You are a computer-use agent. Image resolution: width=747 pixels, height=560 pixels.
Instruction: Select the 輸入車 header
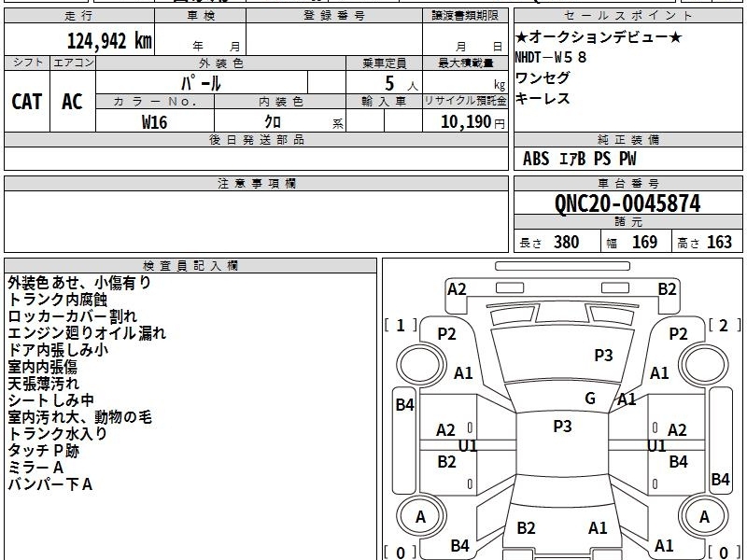[384, 102]
